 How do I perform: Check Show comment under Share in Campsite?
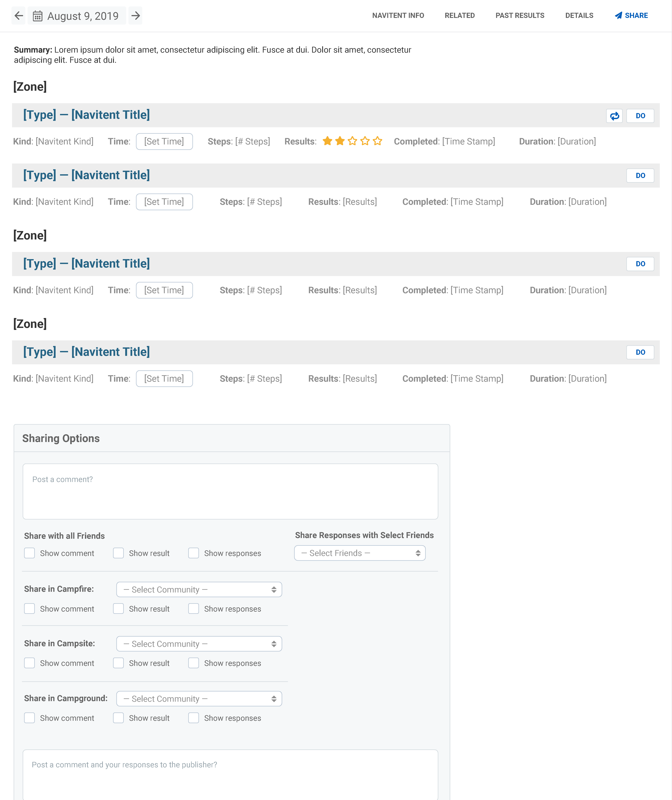(x=29, y=663)
